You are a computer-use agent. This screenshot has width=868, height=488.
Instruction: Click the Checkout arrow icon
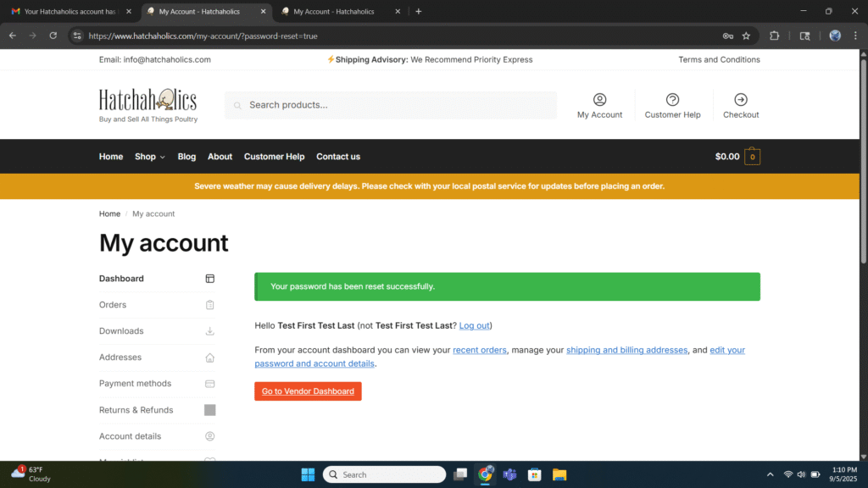(x=741, y=100)
